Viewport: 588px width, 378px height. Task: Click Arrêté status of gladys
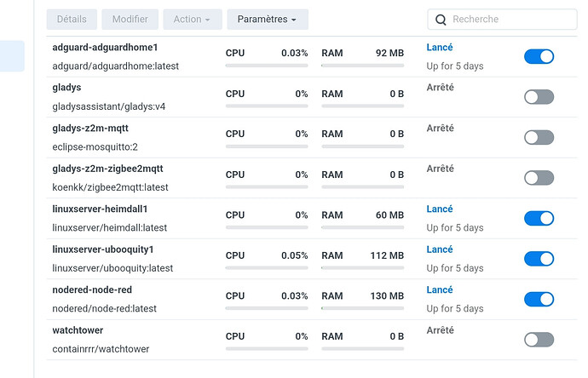(x=441, y=88)
